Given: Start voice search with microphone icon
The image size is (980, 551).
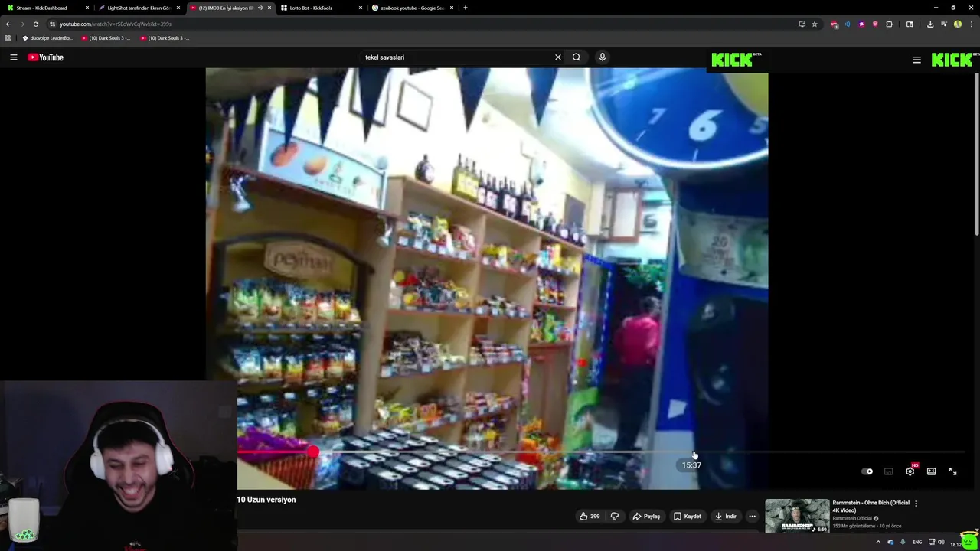Looking at the screenshot, I should coord(603,57).
